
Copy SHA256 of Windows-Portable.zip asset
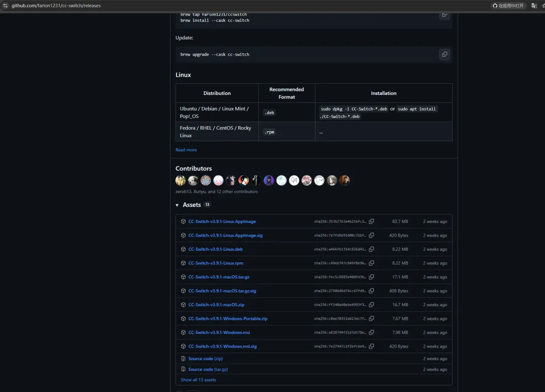pyautogui.click(x=371, y=319)
